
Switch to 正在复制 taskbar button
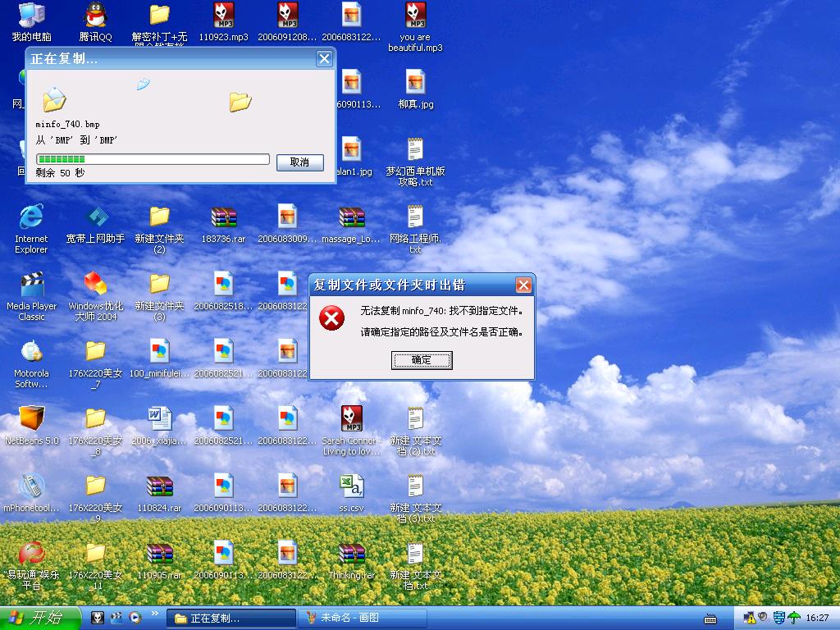pyautogui.click(x=231, y=618)
